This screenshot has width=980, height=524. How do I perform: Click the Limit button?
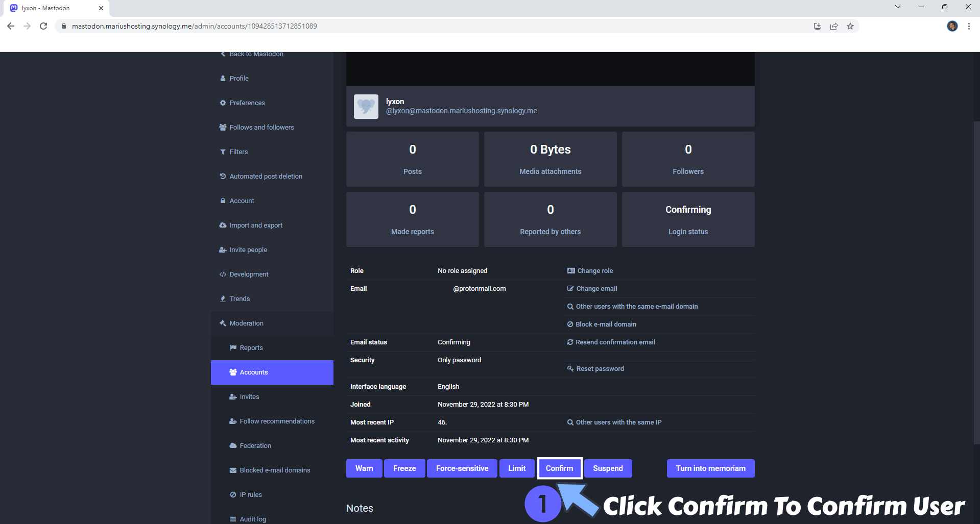(517, 468)
